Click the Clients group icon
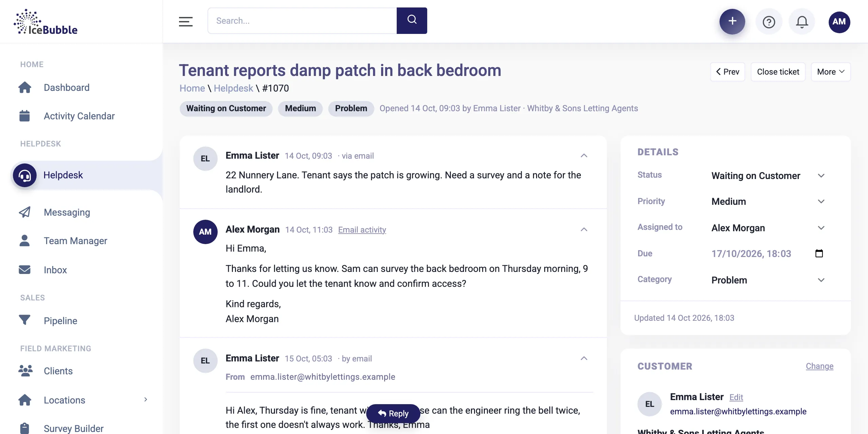 [x=25, y=371]
